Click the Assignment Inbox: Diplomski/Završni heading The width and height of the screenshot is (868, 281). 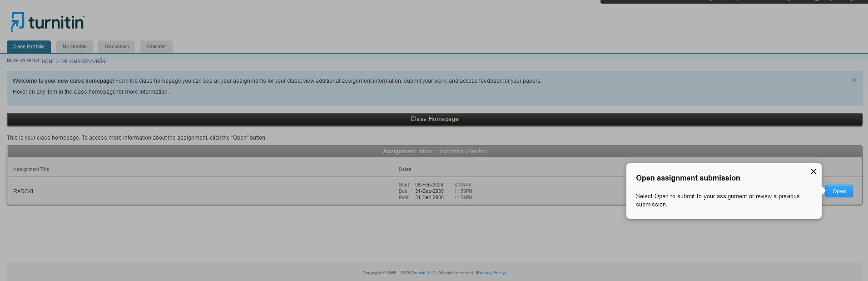click(x=434, y=151)
